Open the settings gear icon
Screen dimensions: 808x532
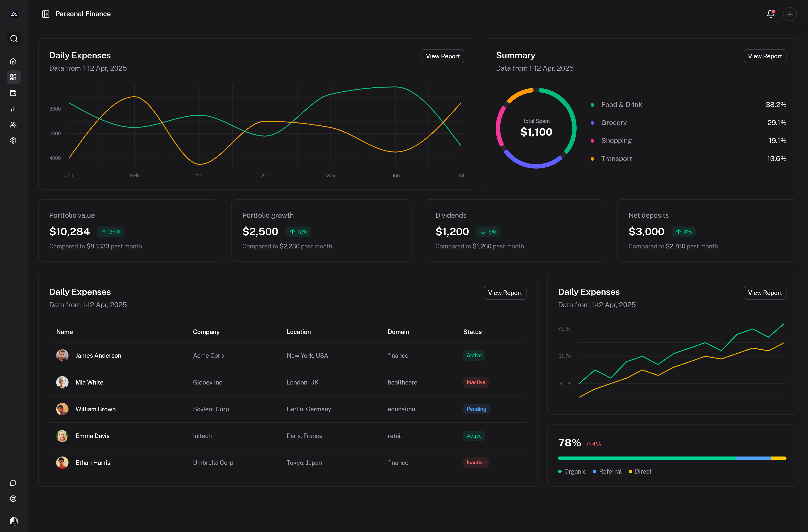pos(13,140)
